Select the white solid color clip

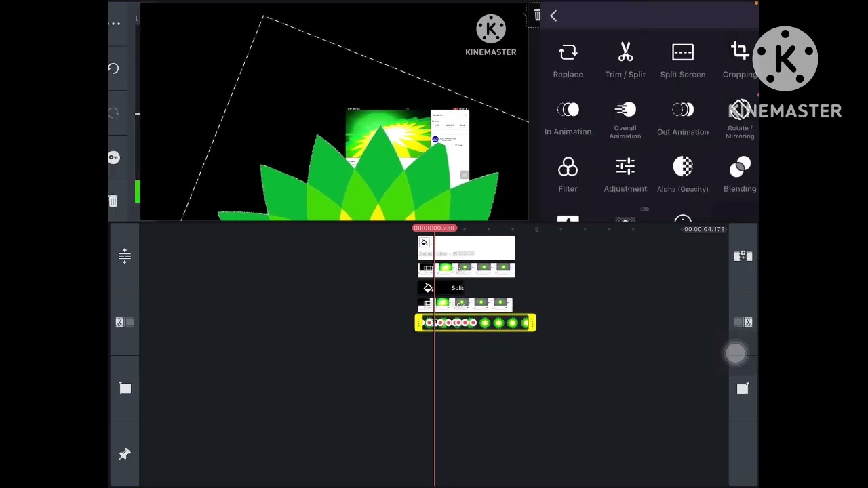pos(467,248)
